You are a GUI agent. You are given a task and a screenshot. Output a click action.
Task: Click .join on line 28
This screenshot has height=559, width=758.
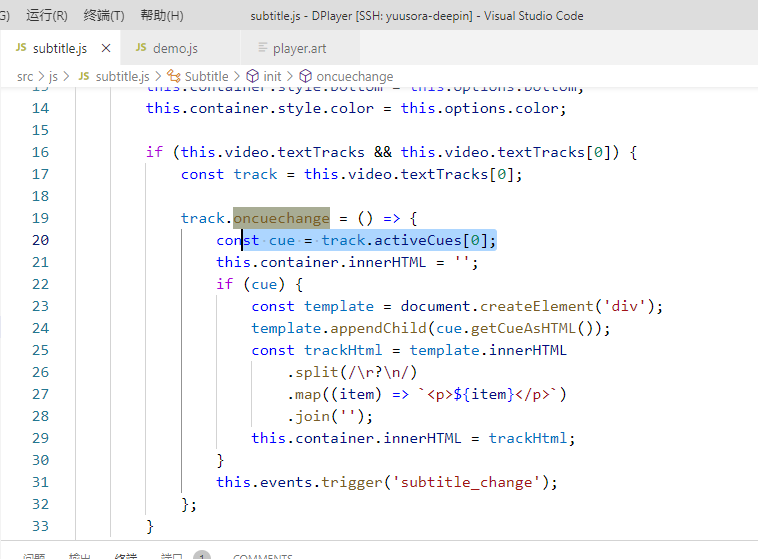click(x=308, y=416)
